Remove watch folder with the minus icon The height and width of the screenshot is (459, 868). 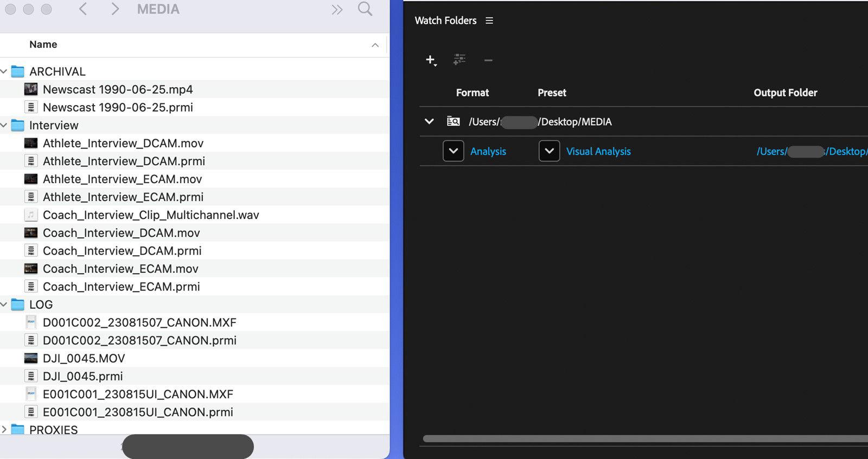(488, 60)
